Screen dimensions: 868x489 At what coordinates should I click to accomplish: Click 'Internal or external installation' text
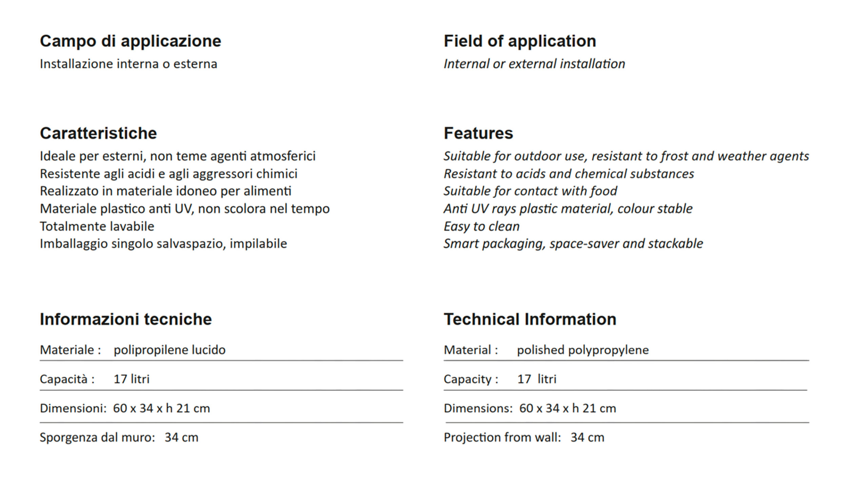point(534,64)
